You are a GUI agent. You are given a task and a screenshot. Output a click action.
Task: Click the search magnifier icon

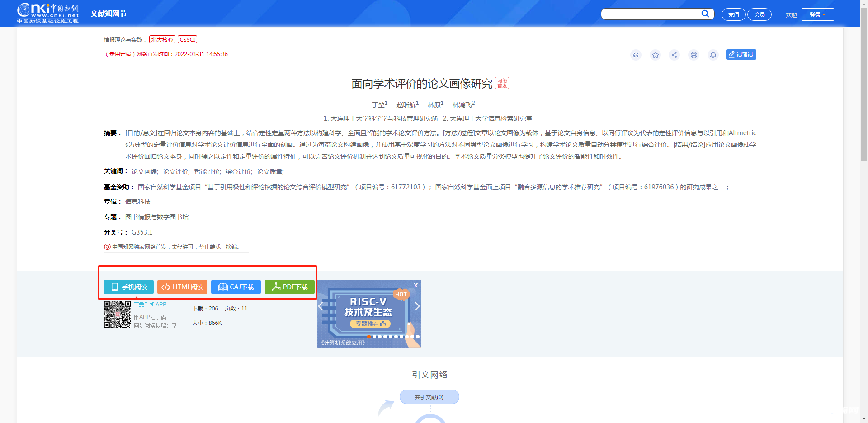[x=705, y=14]
